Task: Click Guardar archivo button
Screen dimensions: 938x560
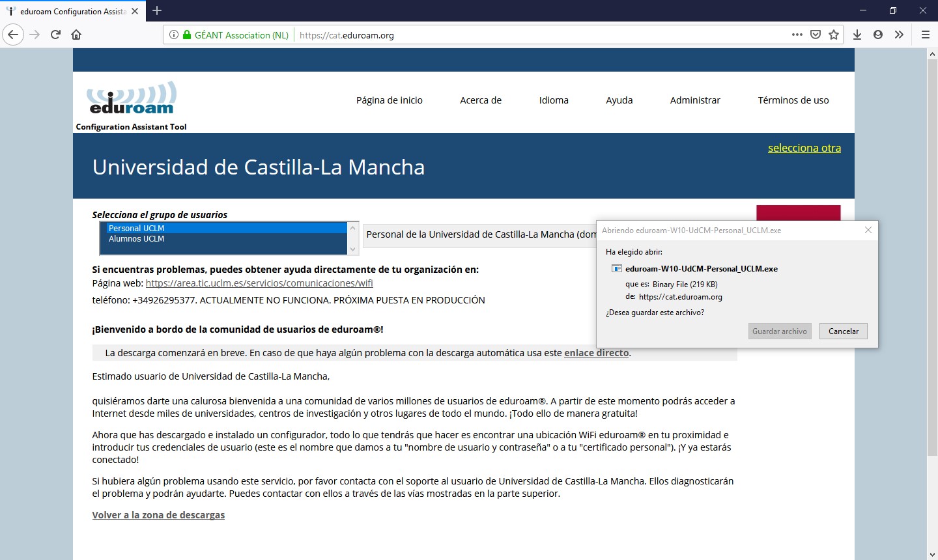Action: tap(780, 331)
